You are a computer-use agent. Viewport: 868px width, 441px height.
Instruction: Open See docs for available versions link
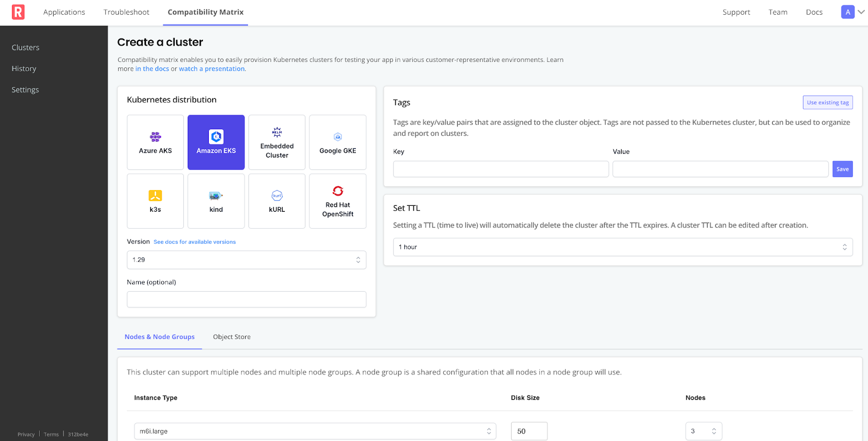point(195,242)
